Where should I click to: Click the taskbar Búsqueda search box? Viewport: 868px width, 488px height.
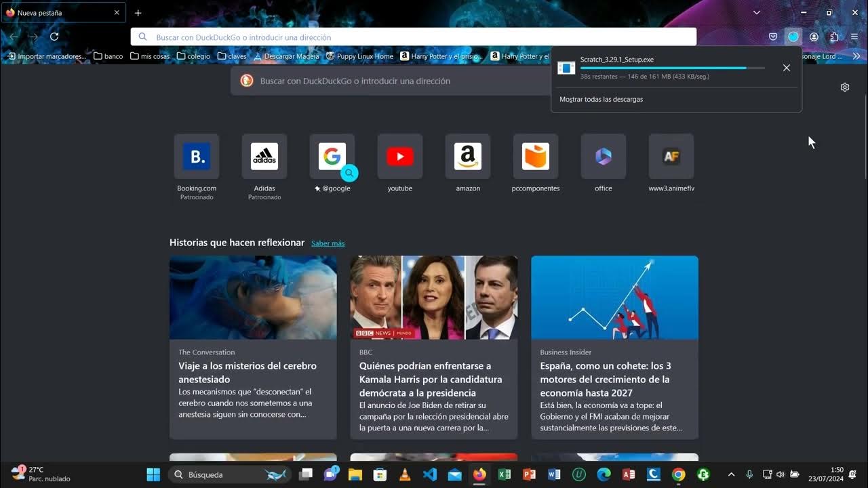pyautogui.click(x=231, y=474)
